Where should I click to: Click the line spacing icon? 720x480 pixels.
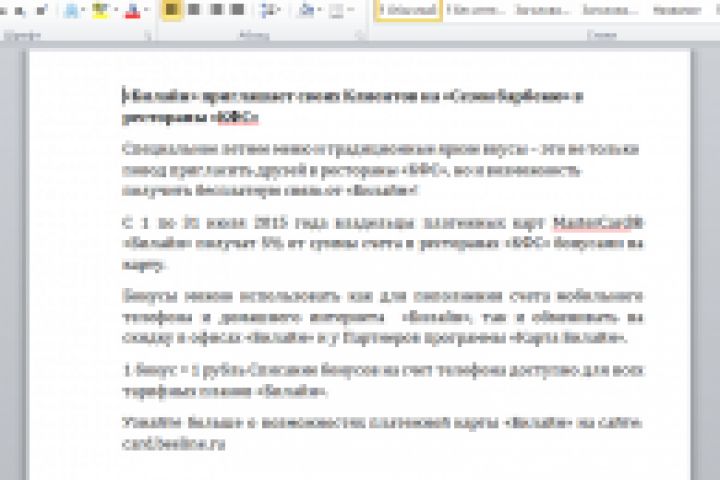[x=267, y=10]
